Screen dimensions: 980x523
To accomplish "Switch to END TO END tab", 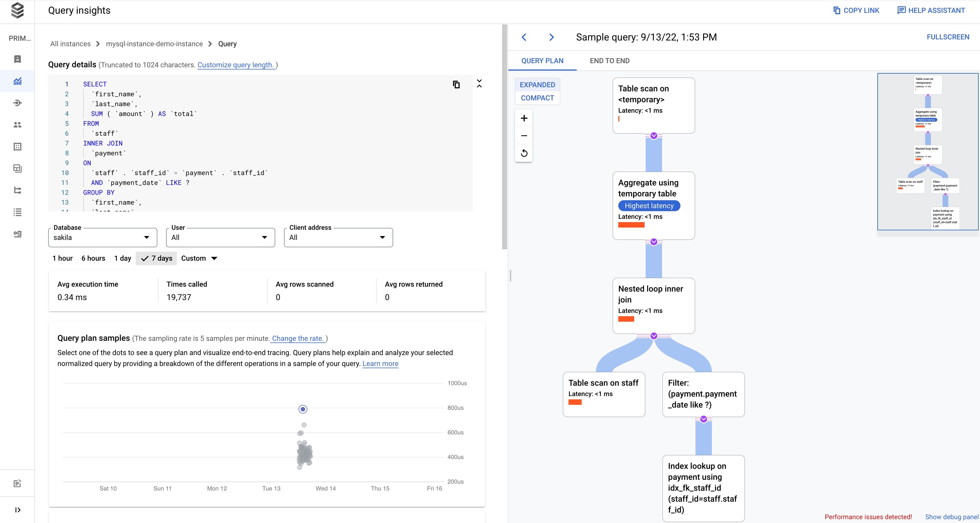I will coord(609,60).
